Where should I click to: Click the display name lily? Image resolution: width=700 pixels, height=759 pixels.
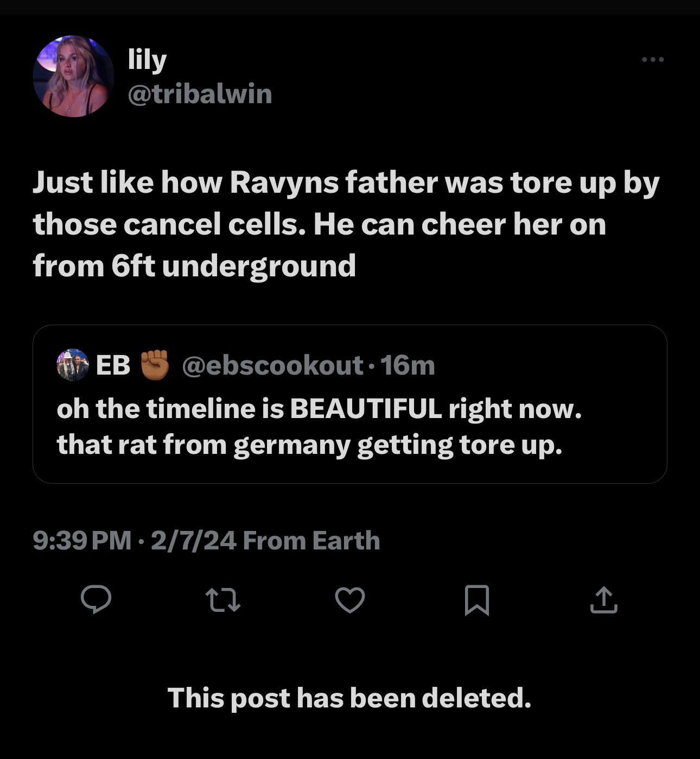point(147,60)
